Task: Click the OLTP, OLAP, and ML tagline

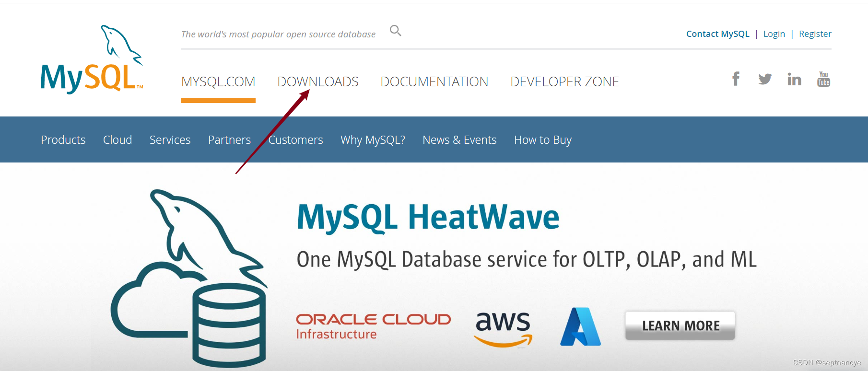Action: click(527, 259)
